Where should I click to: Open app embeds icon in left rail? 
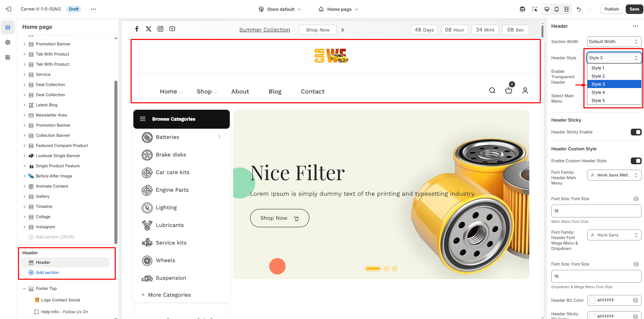pos(8,57)
